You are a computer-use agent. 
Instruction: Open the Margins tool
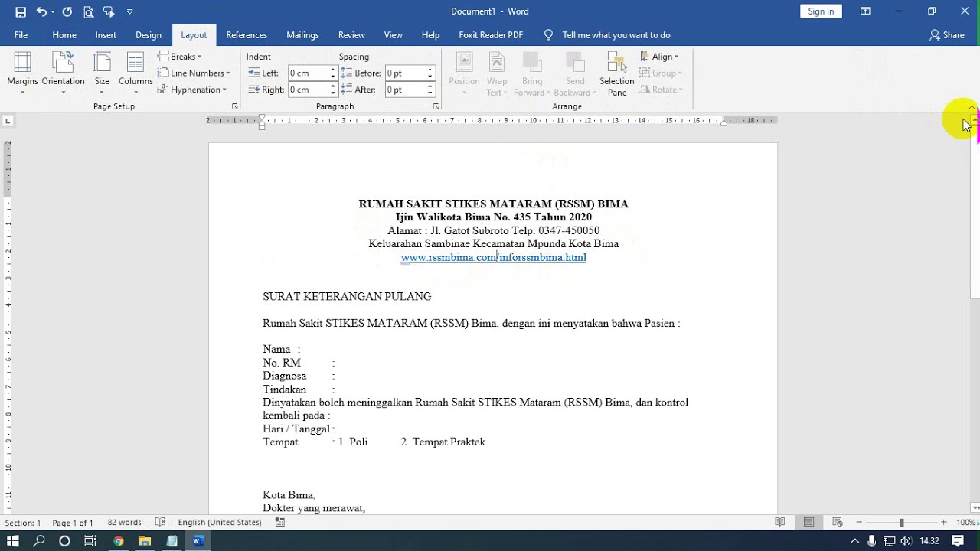22,73
